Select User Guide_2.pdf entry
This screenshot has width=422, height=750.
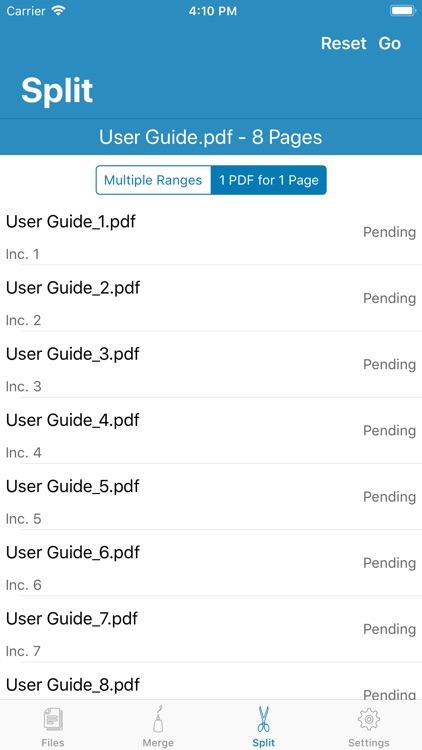[211, 298]
